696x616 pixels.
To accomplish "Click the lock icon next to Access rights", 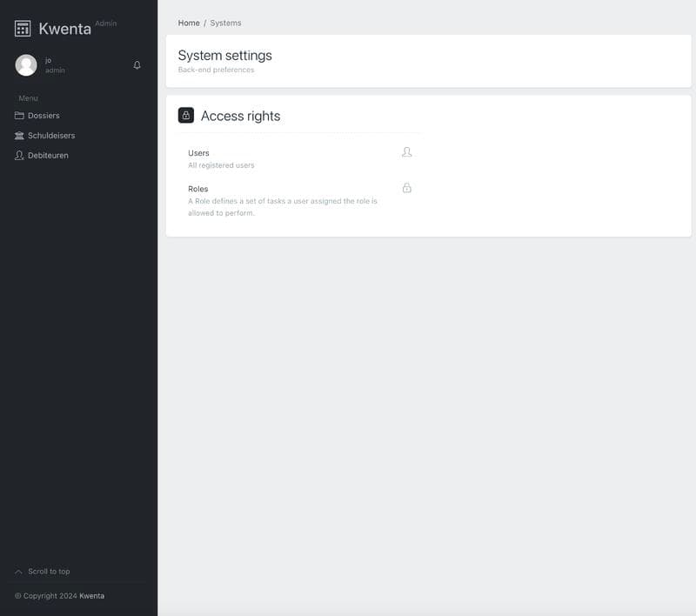I will 186,116.
